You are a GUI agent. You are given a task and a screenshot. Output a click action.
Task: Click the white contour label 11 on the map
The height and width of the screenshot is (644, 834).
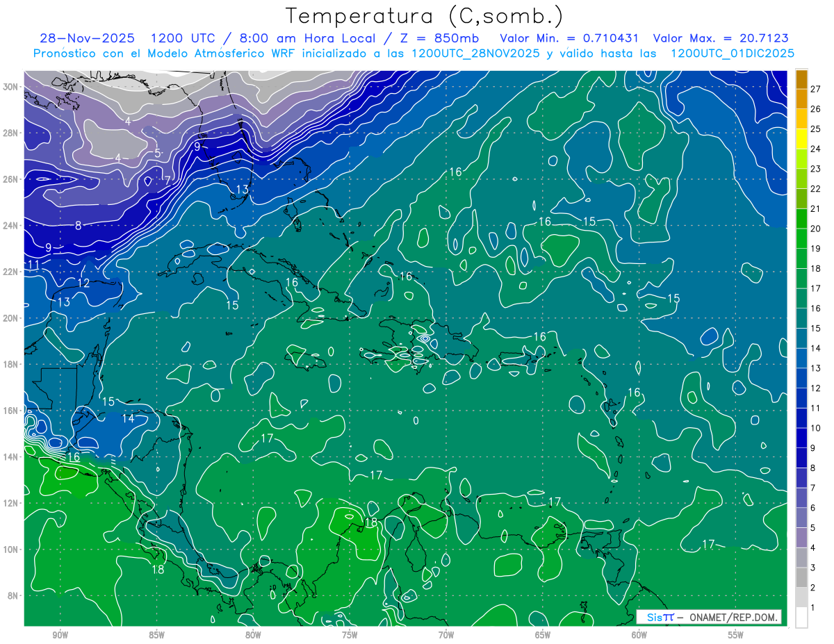(x=34, y=265)
